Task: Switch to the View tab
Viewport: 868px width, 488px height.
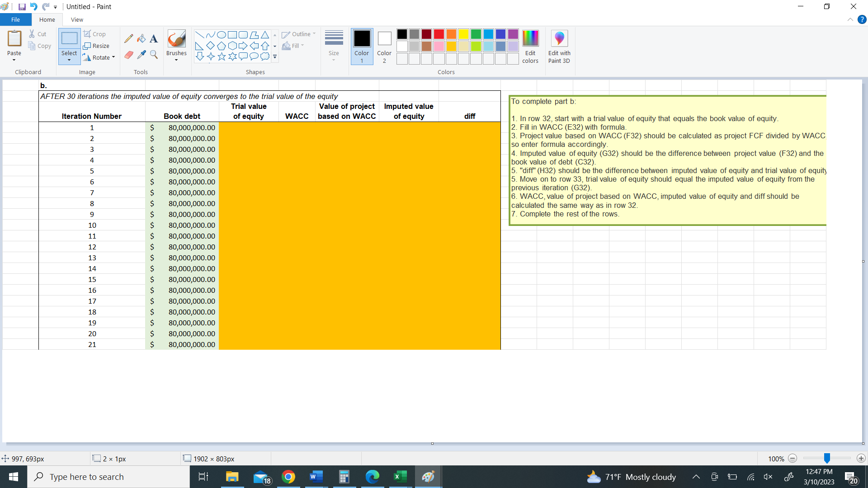Action: [77, 19]
